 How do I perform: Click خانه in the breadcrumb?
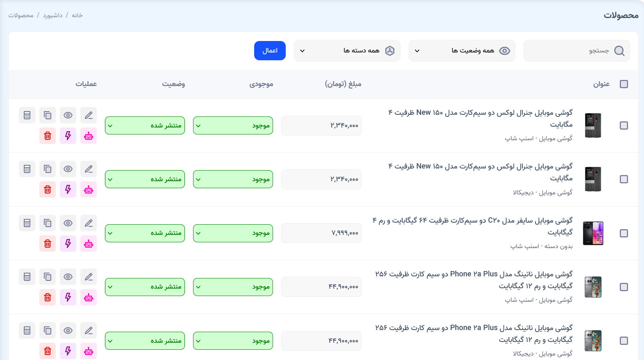[77, 15]
